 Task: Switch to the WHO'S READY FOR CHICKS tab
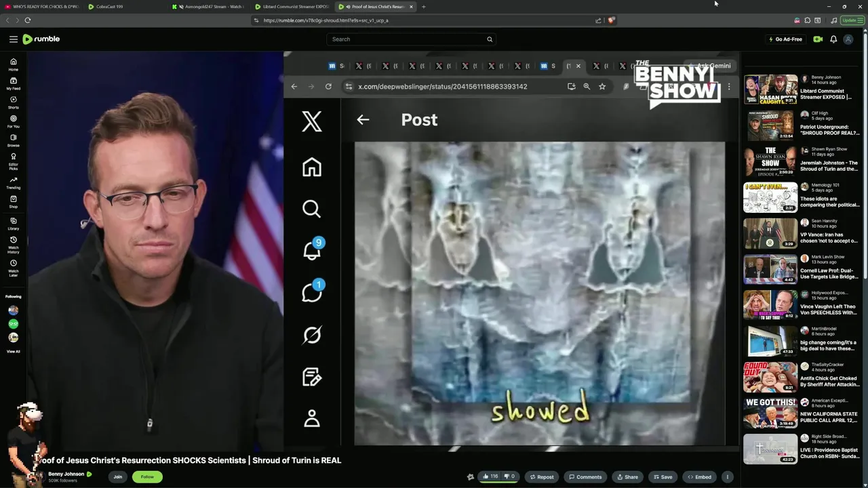click(x=42, y=7)
